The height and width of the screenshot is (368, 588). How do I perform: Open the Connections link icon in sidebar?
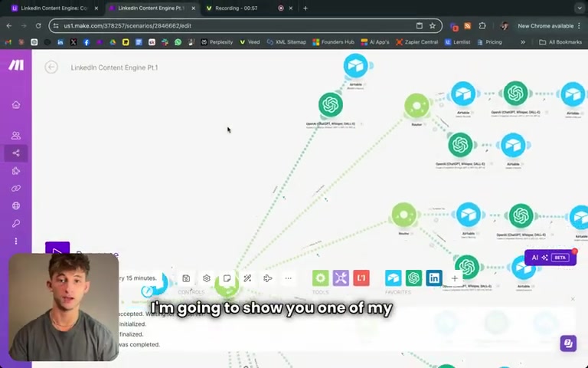click(16, 188)
